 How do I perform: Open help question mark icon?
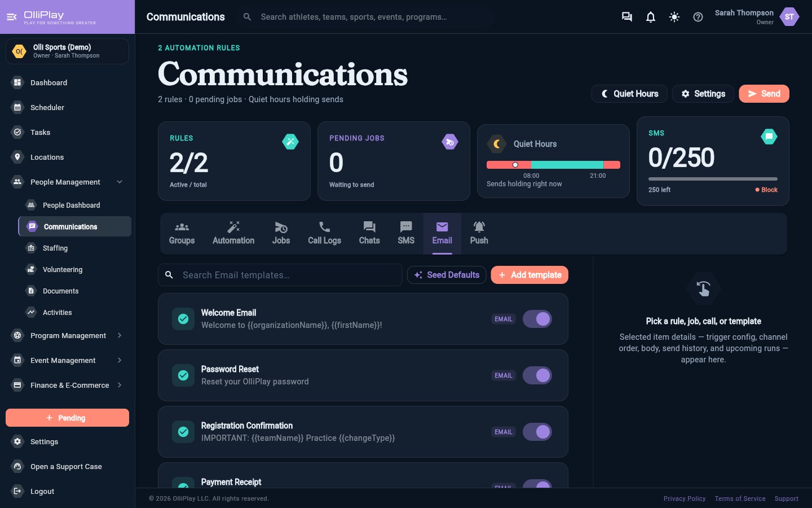click(698, 17)
